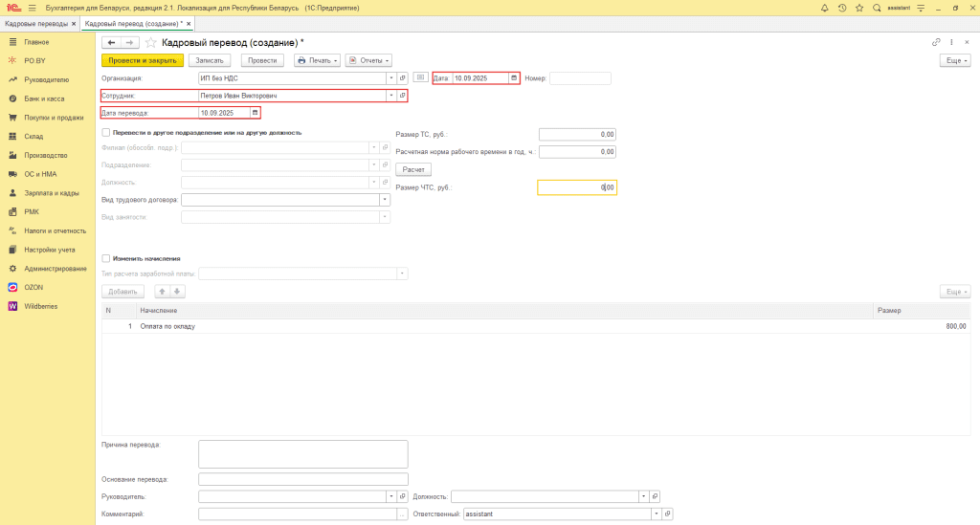The image size is (980, 525).
Task: Add form to favorites star
Action: 150,42
